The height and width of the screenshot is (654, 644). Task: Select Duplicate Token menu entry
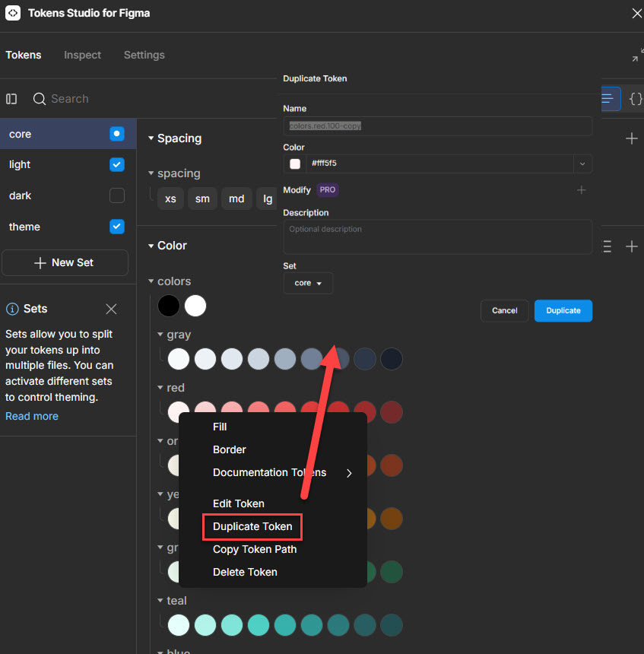[252, 526]
